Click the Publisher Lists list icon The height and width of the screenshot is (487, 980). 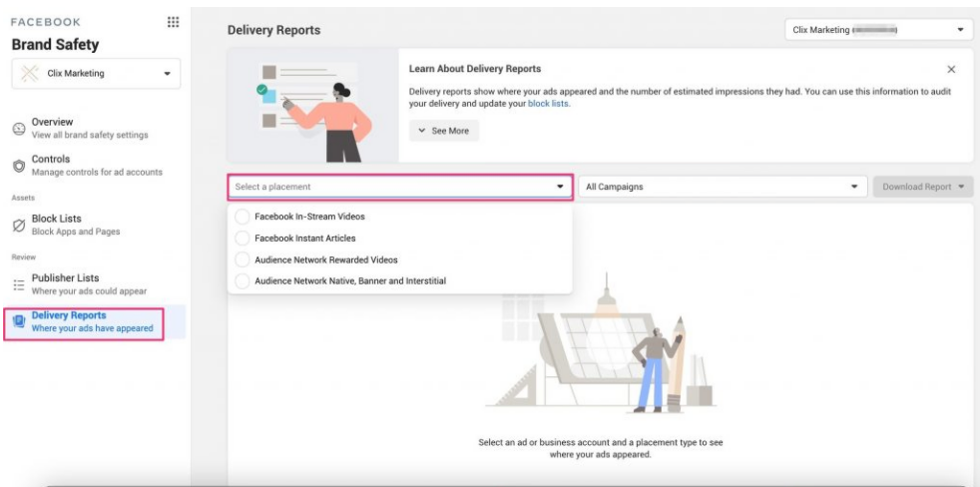[x=19, y=285]
